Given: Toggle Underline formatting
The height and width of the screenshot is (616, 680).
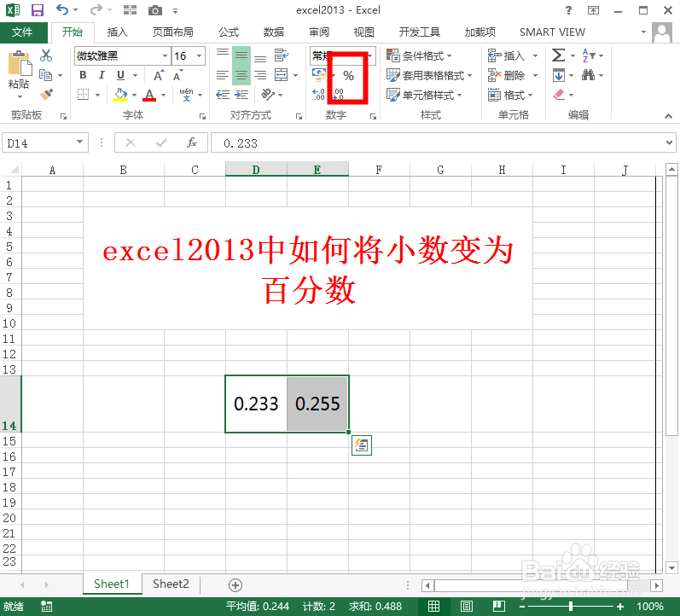Looking at the screenshot, I should [x=121, y=75].
